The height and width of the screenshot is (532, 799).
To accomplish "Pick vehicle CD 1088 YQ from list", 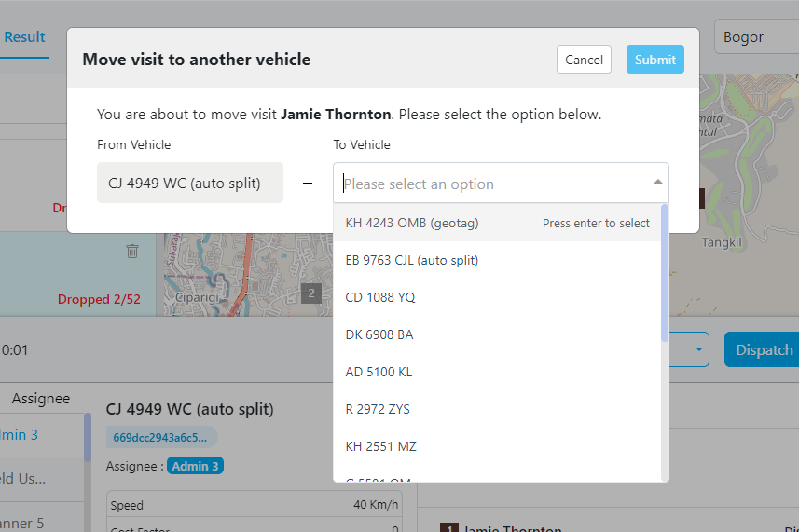I will pos(380,297).
